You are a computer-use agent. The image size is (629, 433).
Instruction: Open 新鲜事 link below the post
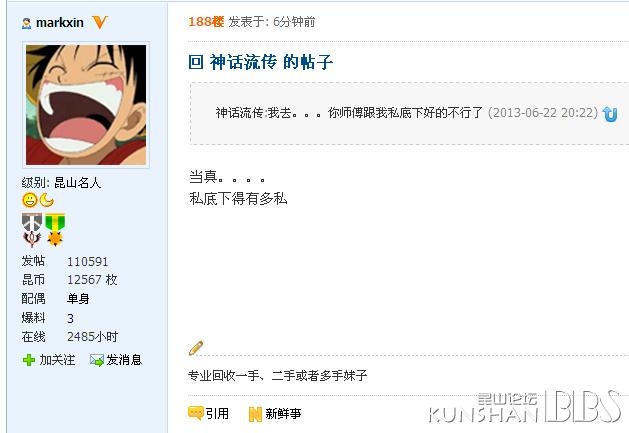pyautogui.click(x=283, y=413)
